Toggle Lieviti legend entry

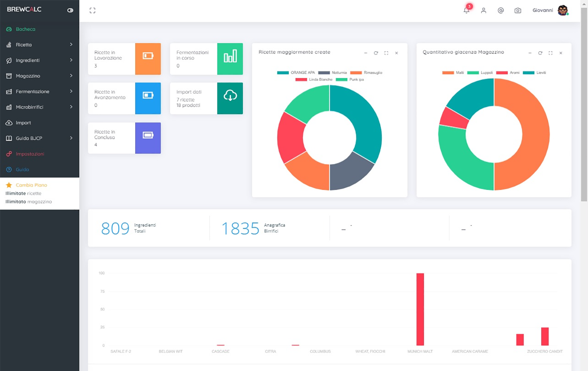pyautogui.click(x=534, y=72)
